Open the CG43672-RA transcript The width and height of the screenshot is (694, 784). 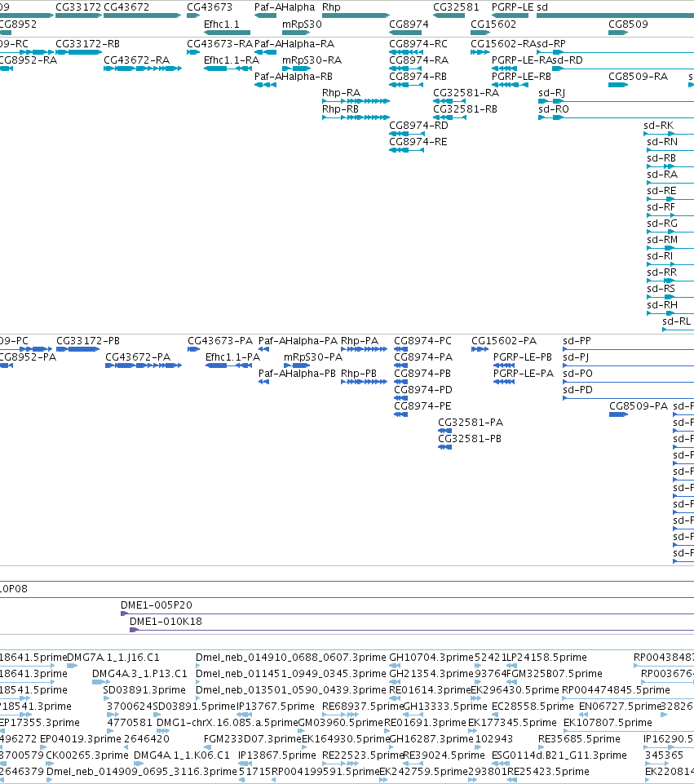[x=136, y=60]
